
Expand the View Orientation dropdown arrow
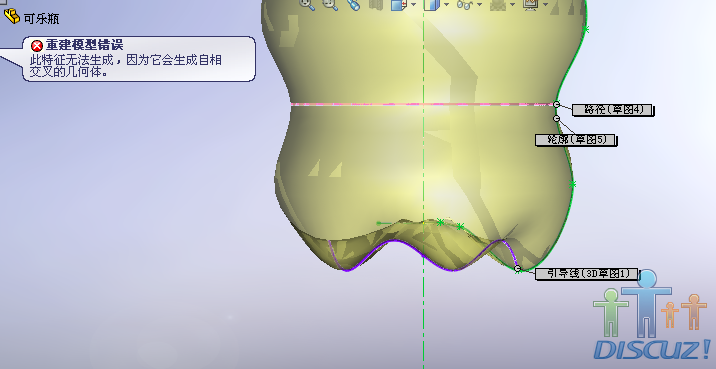tap(413, 5)
